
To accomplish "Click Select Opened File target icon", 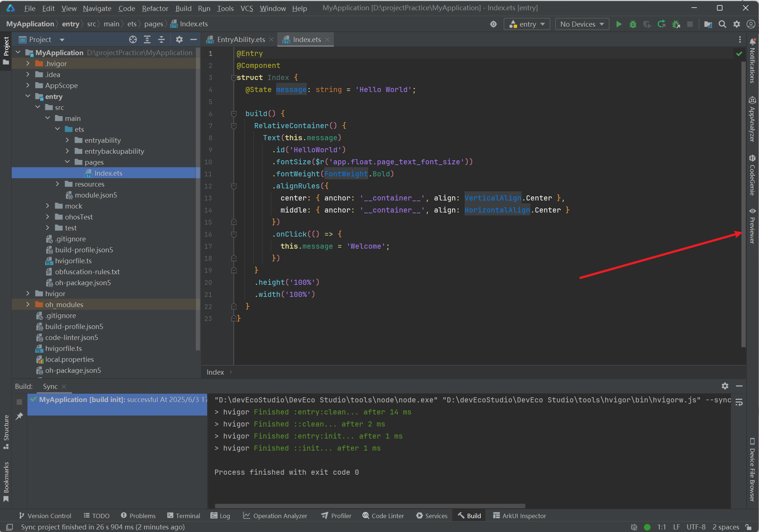I will (x=133, y=39).
